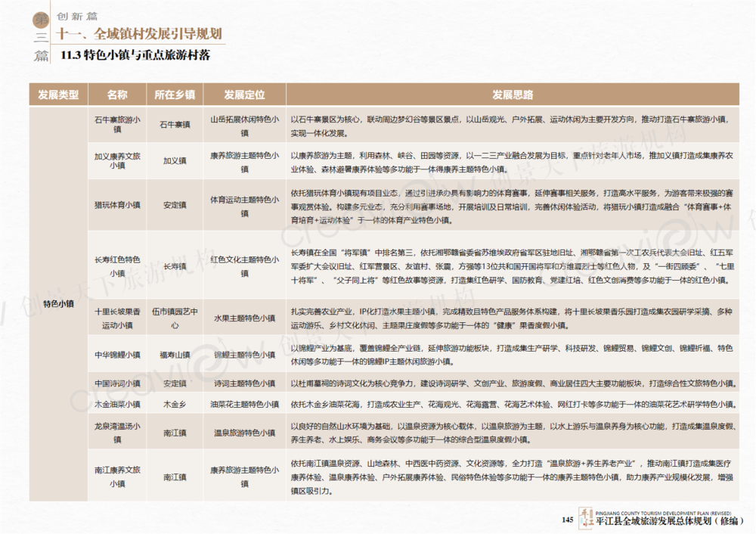Click the 发展定位 column header
Image resolution: width=756 pixels, height=534 pixels.
244,95
